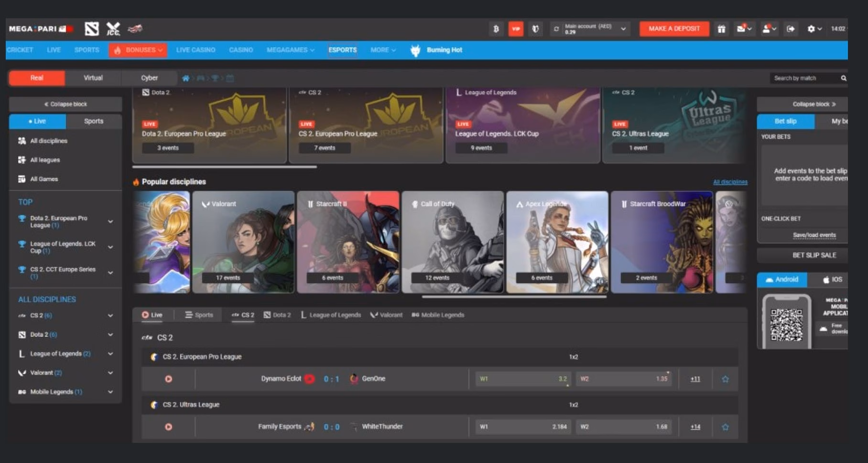Expand the Megagames menu

click(290, 50)
